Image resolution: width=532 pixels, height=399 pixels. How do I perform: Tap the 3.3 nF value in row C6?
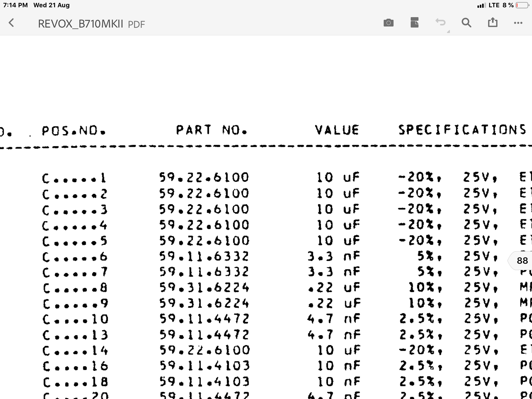tap(334, 256)
